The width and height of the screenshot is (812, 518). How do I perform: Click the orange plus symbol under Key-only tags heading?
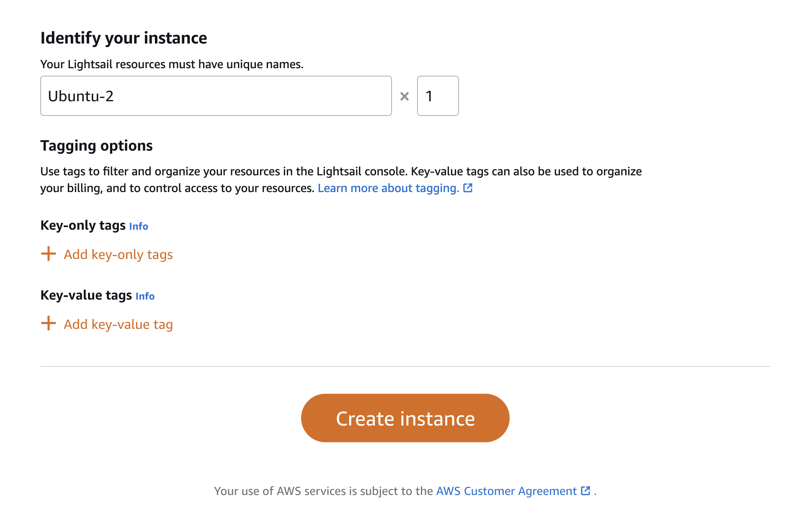point(48,254)
